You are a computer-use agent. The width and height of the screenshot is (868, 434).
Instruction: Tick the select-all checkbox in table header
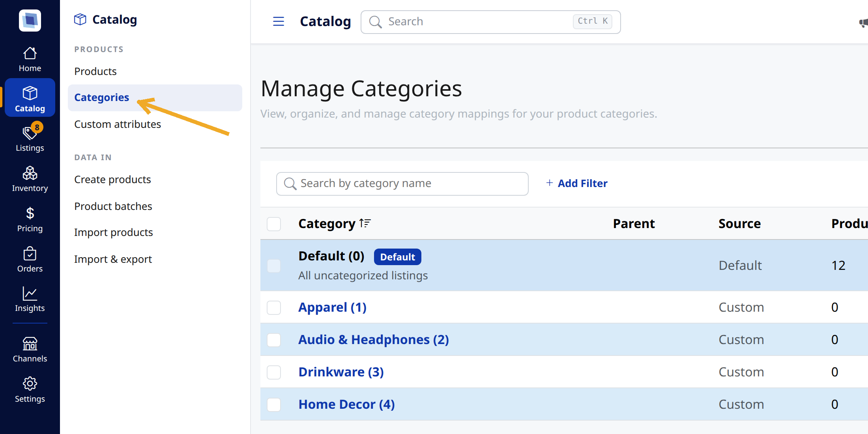pos(274,224)
